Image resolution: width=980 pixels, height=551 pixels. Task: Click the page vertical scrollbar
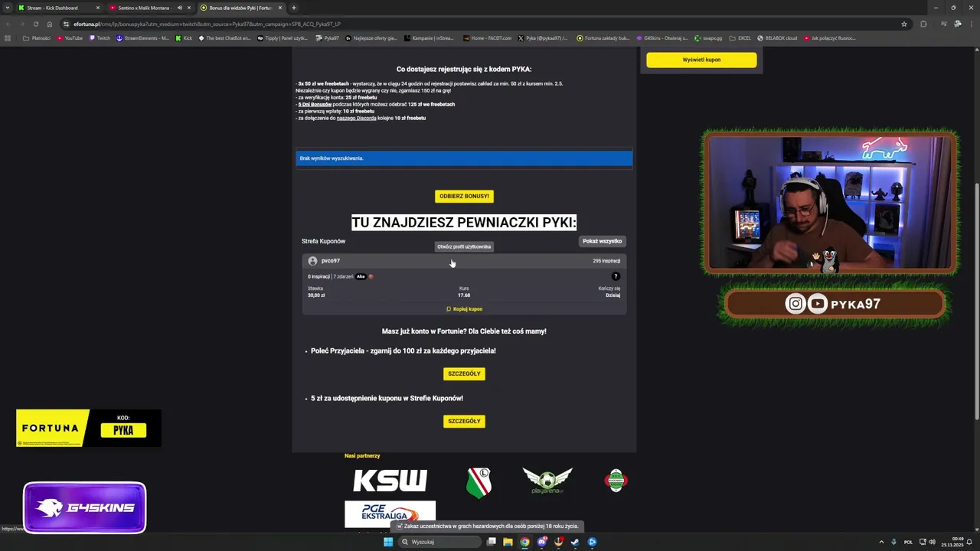pos(976,302)
